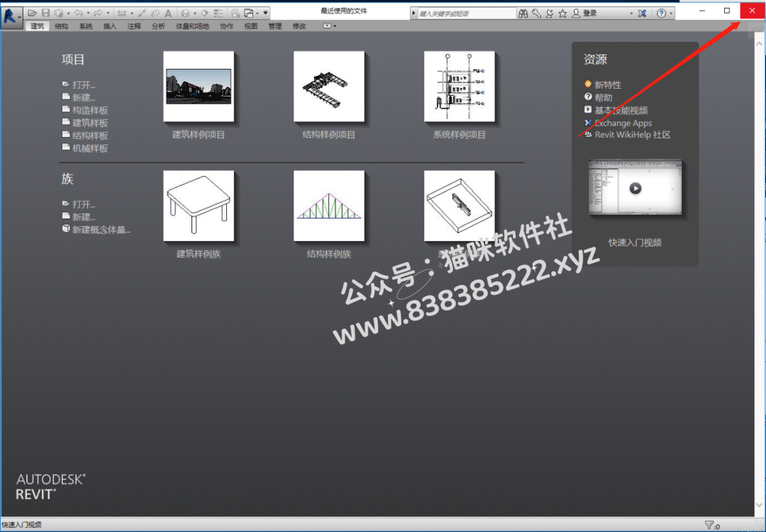Image resolution: width=766 pixels, height=532 pixels.
Task: Select the Text tool letter A icon
Action: 168,13
